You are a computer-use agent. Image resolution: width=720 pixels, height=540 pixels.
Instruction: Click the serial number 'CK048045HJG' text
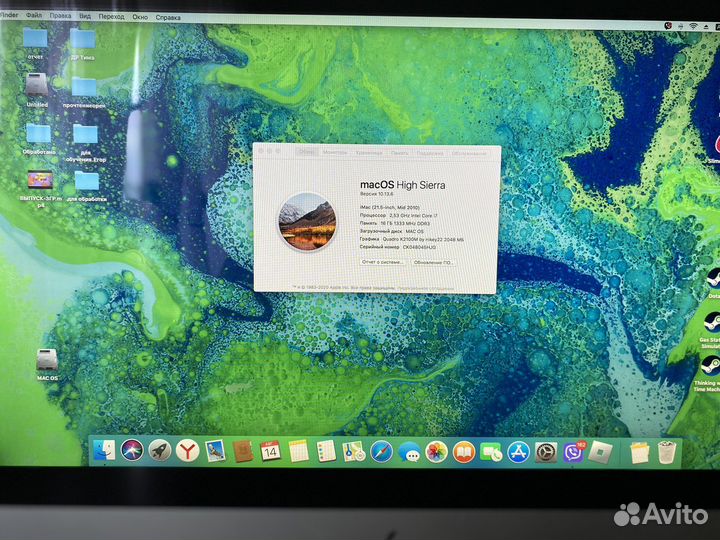pos(419,247)
